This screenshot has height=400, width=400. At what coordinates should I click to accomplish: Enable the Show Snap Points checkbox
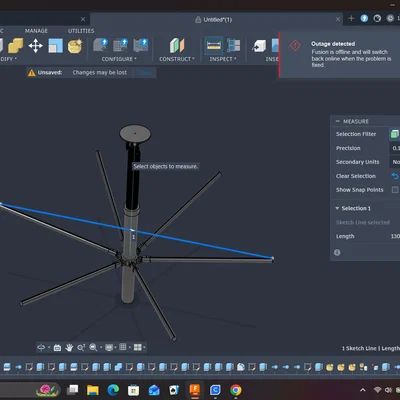pyautogui.click(x=395, y=190)
